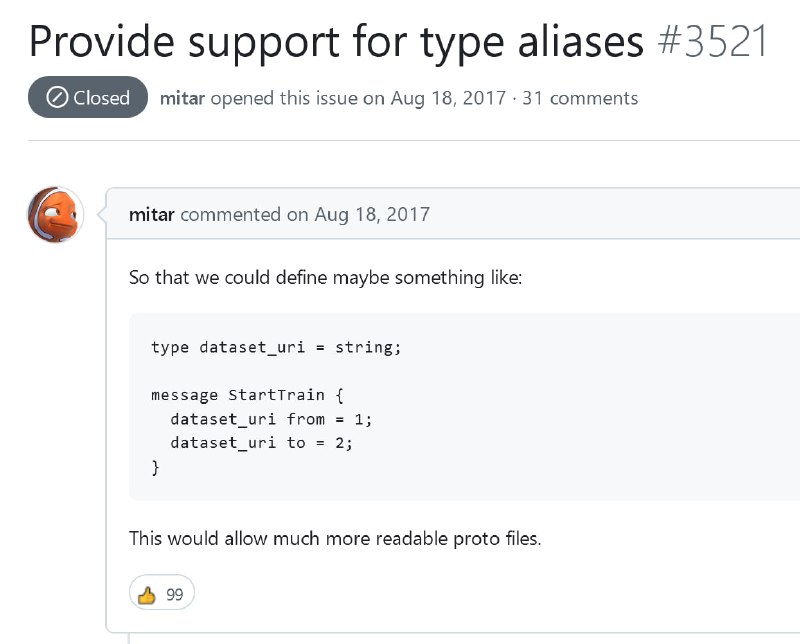This screenshot has height=644, width=800.
Task: Click the circle-slash icon in Closed badge
Action: click(57, 97)
